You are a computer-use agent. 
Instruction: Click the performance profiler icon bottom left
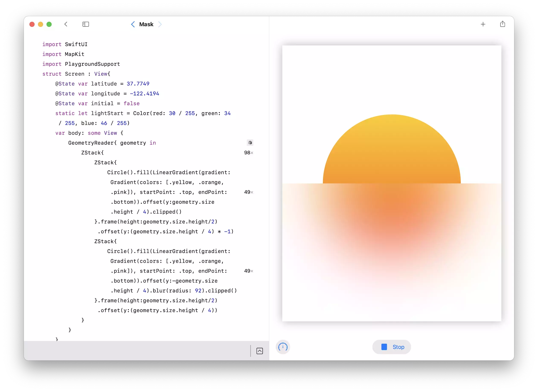click(x=283, y=347)
